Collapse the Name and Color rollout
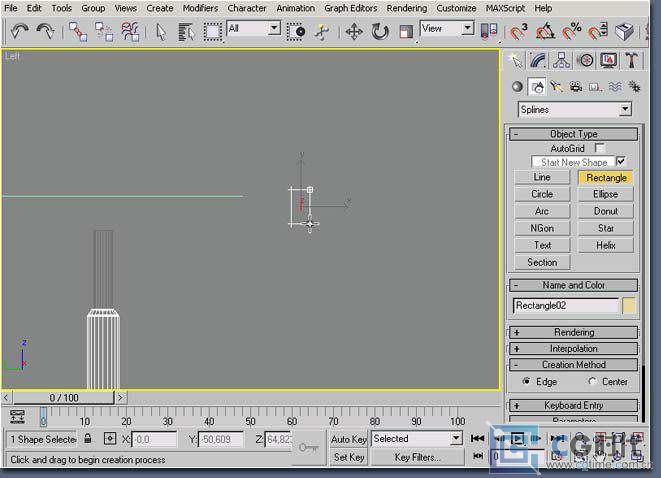661x478 pixels. (x=573, y=285)
